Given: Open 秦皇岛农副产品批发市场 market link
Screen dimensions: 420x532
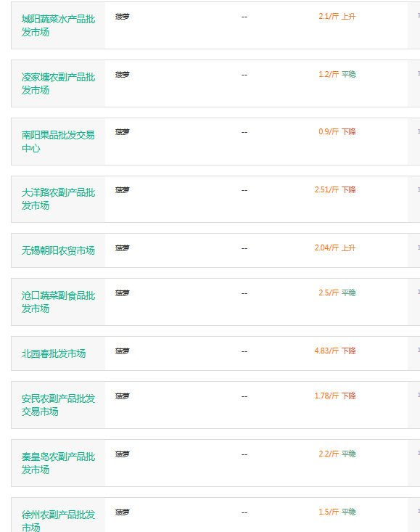Looking at the screenshot, I should coord(58,463).
